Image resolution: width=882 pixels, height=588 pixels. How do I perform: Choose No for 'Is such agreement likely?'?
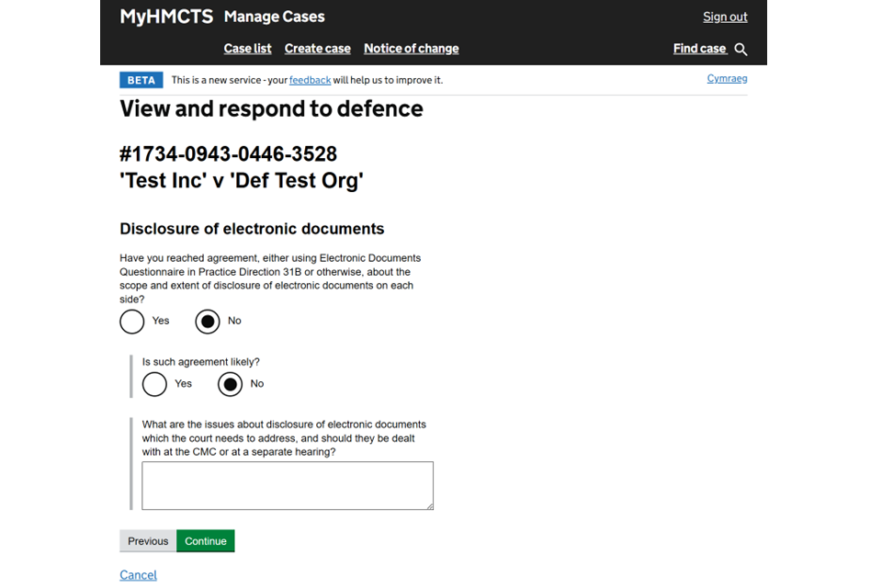coord(230,384)
